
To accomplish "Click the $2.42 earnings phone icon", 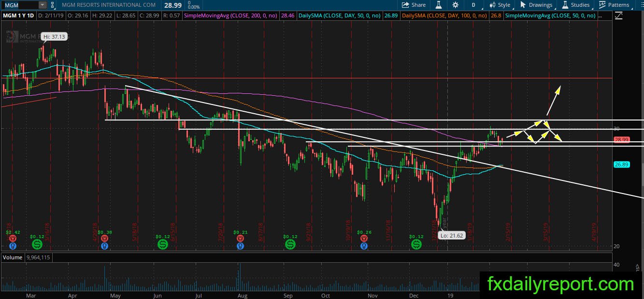I will 13,238.
